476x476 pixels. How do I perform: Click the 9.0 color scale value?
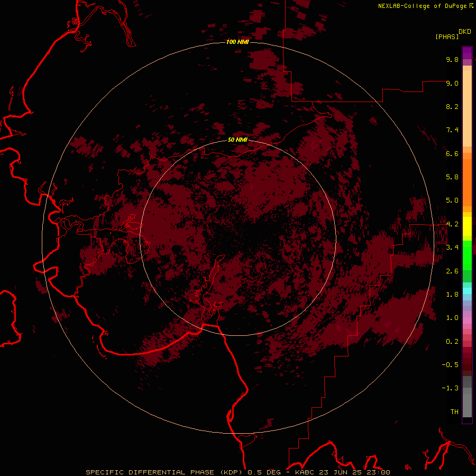click(x=452, y=83)
